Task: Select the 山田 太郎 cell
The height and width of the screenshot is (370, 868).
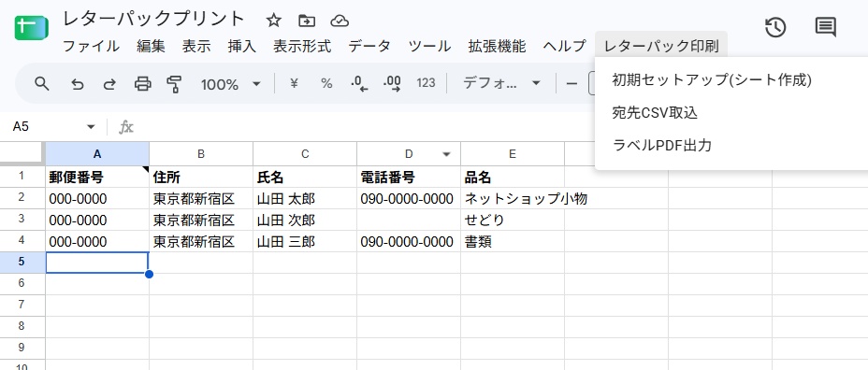Action: [x=305, y=198]
